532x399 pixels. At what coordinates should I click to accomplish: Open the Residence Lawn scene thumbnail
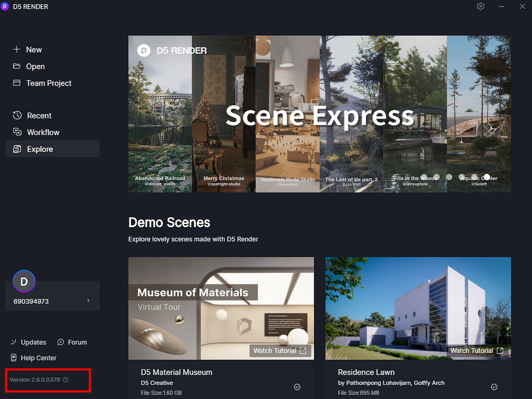click(418, 308)
